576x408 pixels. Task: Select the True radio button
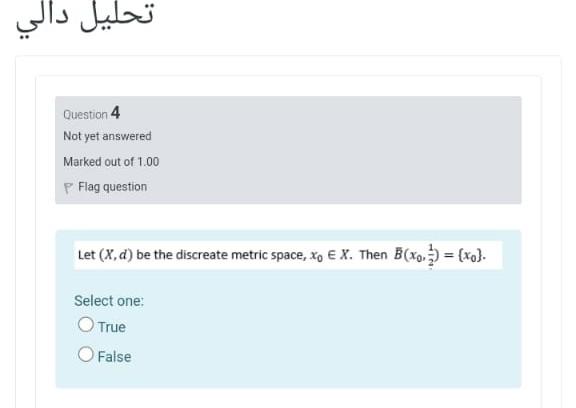pos(86,324)
